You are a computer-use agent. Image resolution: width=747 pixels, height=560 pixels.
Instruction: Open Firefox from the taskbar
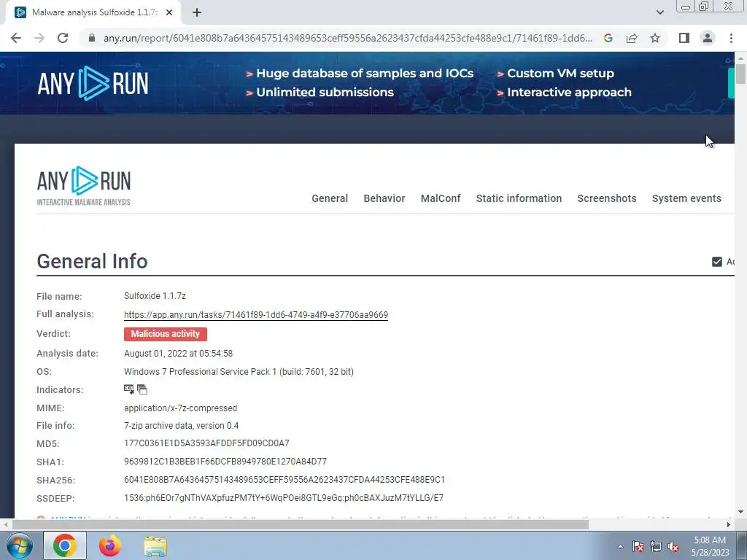point(110,545)
